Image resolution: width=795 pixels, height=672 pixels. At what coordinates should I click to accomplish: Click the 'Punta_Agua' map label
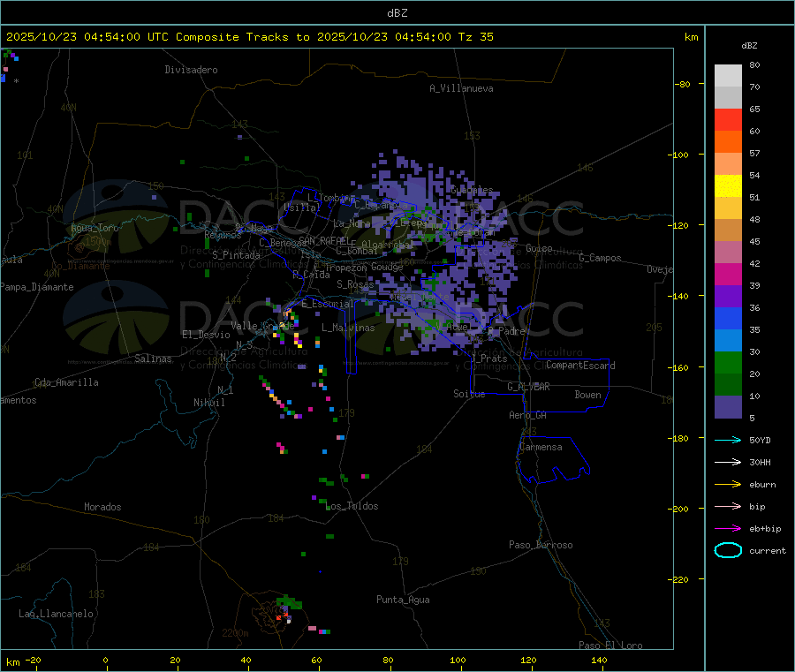point(403,600)
